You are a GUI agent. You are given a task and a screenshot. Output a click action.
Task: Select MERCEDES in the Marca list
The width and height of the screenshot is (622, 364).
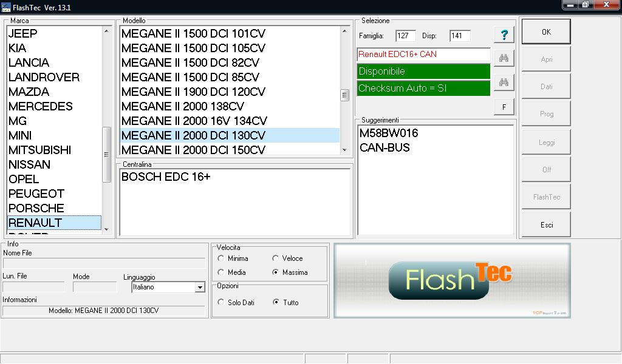click(54, 106)
